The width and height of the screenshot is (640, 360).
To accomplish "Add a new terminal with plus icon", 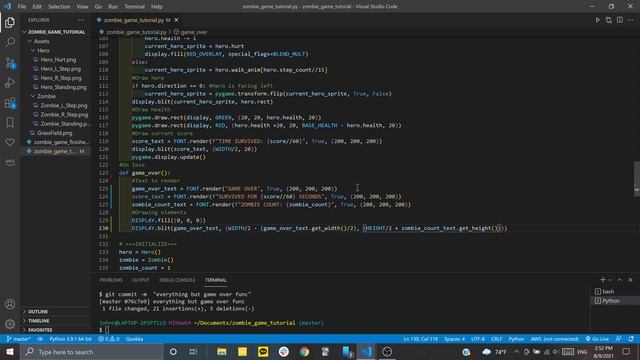I will coord(602,280).
